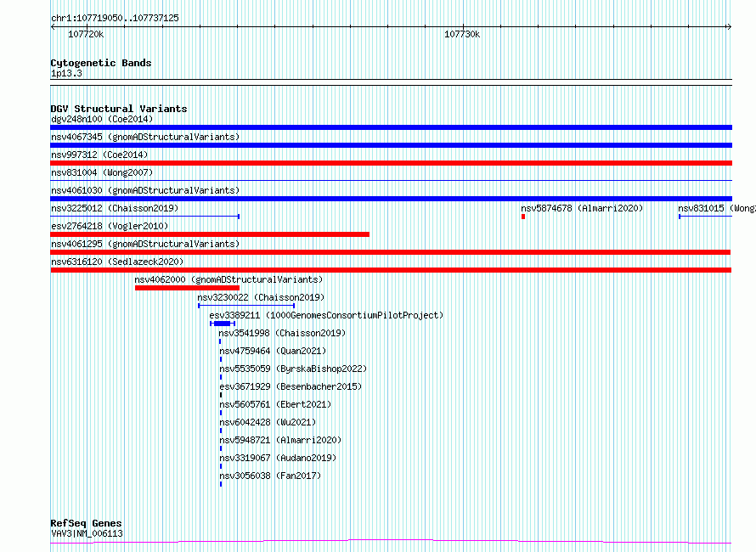Image resolution: width=756 pixels, height=552 pixels.
Task: Open nsv5605761 (Ebert2021) variant label
Action: pyautogui.click(x=275, y=404)
